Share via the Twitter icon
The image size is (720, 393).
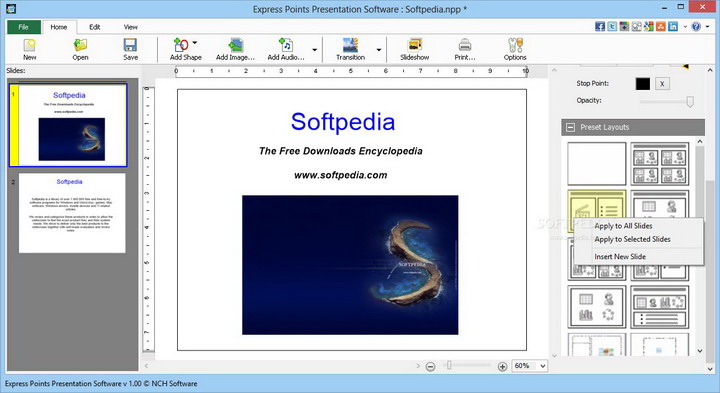612,27
